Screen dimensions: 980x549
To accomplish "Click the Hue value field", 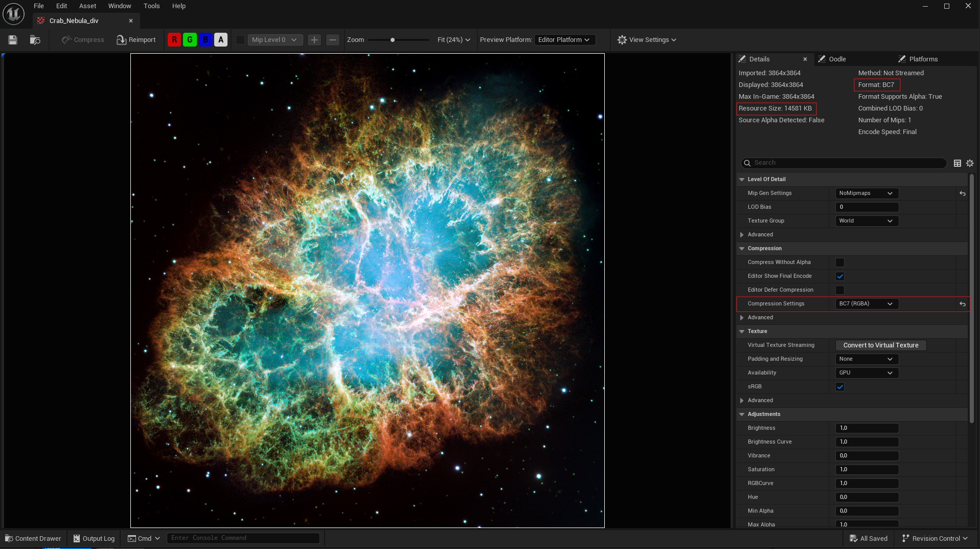I will pos(867,497).
